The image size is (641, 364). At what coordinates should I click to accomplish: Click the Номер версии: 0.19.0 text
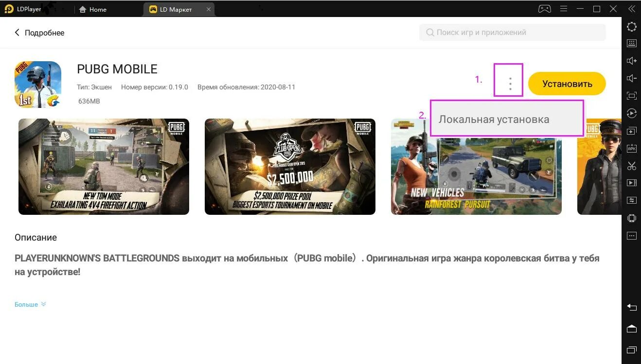pos(155,87)
